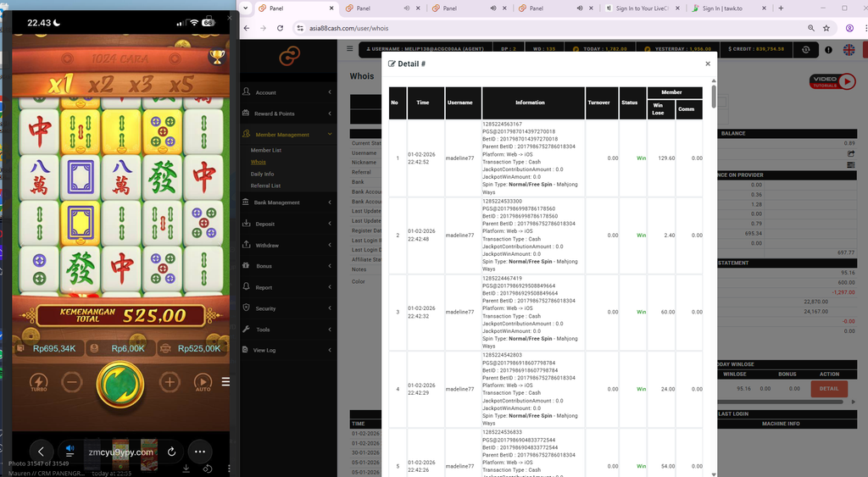Expand the Withdraw sidebar menu
Screen dimensions: 868x477
click(288, 245)
